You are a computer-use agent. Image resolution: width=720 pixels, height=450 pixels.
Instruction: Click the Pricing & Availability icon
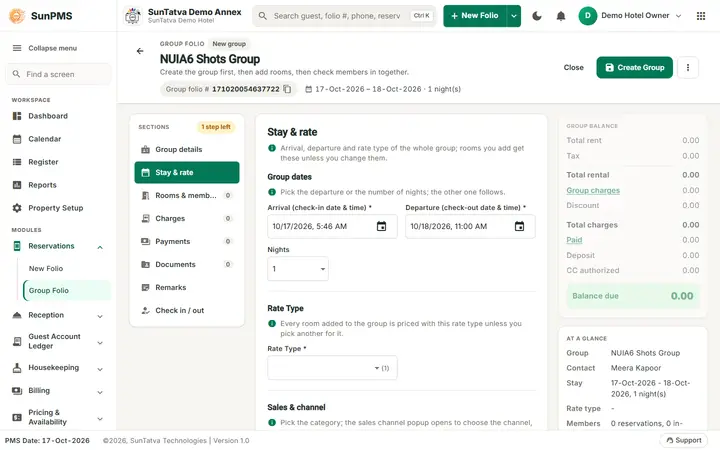tap(17, 417)
